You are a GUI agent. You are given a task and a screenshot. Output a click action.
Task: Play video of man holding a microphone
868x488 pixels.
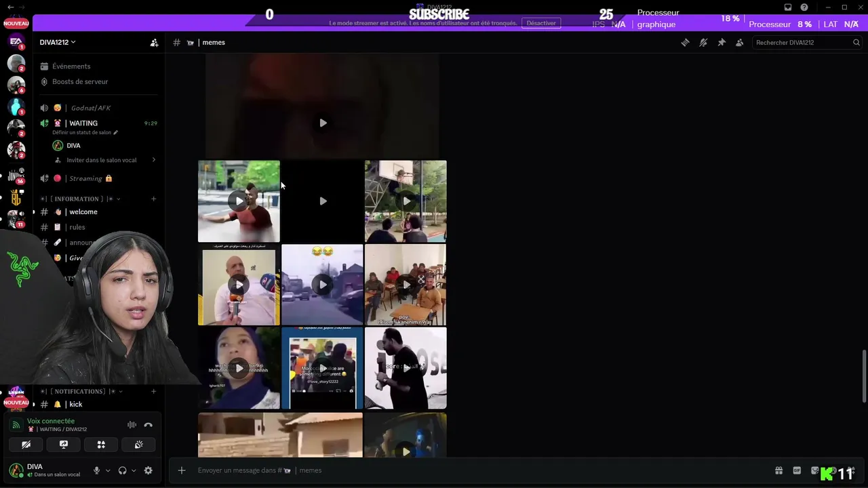pyautogui.click(x=406, y=368)
